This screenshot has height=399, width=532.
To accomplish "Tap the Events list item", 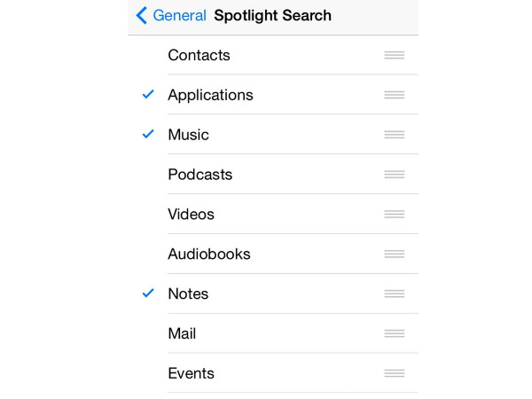I will tap(273, 373).
